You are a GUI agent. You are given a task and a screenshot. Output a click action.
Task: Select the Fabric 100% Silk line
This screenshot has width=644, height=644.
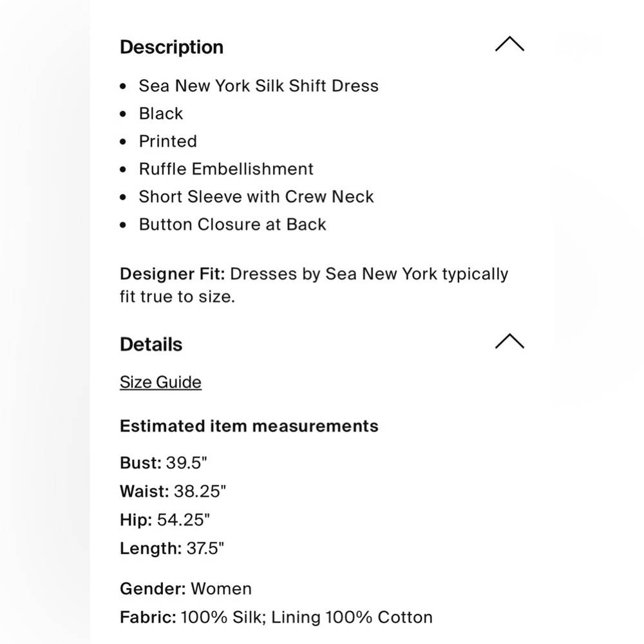(x=276, y=618)
